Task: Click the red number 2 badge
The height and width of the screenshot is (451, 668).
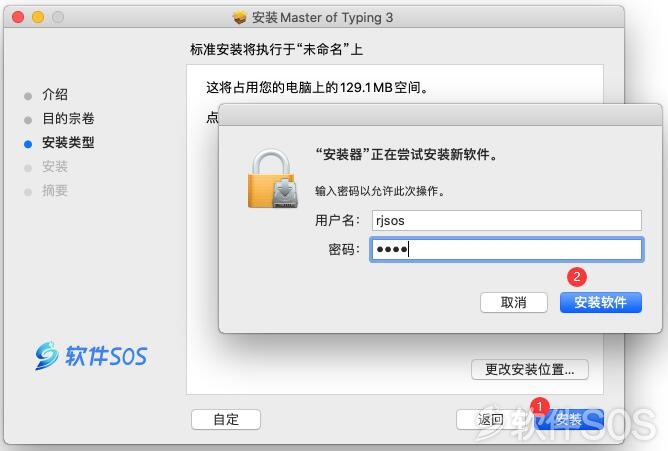Action: (577, 277)
